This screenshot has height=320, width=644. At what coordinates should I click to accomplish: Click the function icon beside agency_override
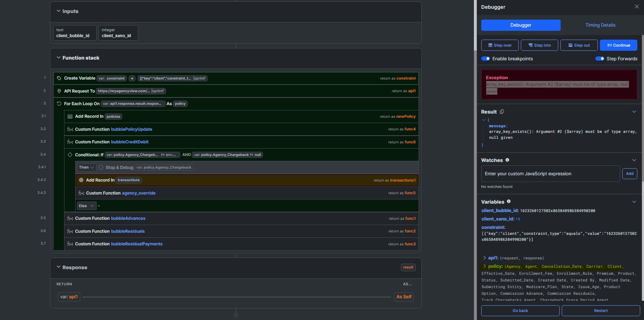81,193
